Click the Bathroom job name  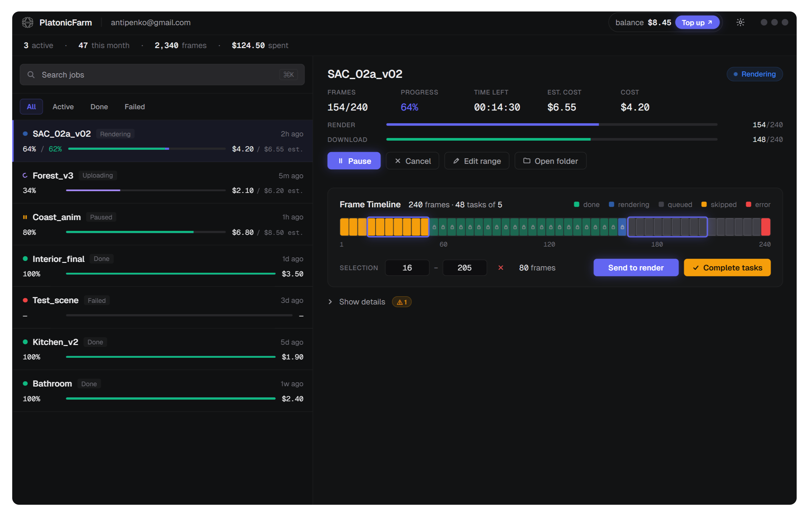pos(52,384)
